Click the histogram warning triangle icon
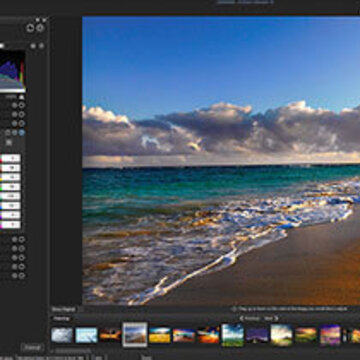360x360 pixels. [x=22, y=97]
